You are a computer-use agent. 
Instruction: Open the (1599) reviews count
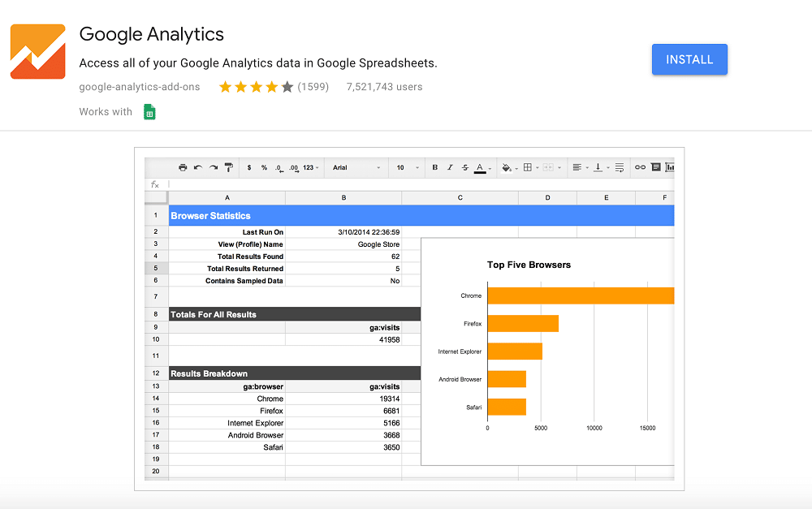[x=313, y=87]
